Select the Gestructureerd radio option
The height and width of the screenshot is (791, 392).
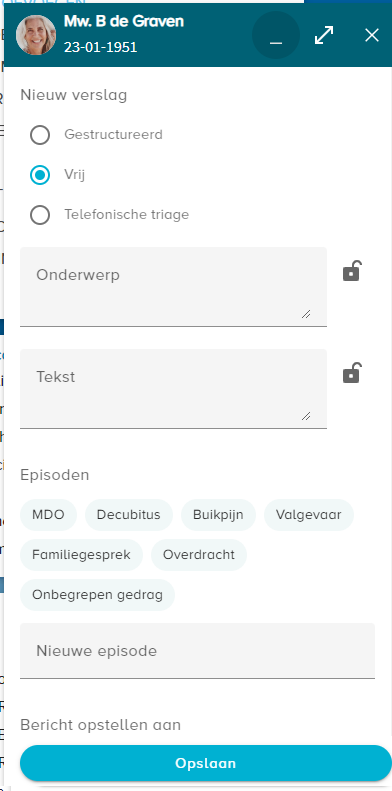click(x=40, y=135)
